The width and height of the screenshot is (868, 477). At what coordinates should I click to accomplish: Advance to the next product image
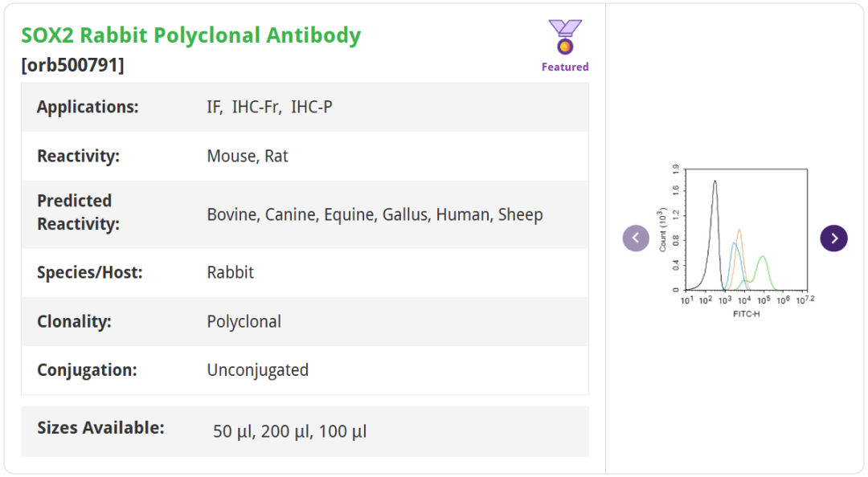[x=833, y=238]
